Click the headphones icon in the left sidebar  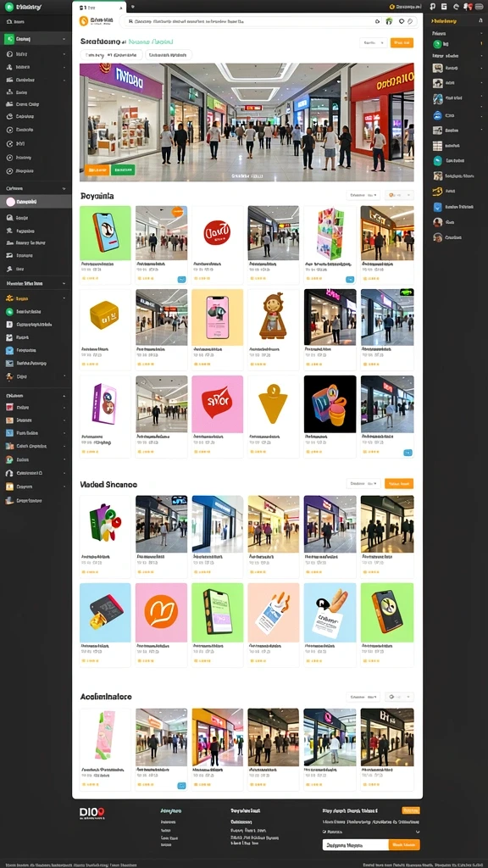tap(9, 473)
